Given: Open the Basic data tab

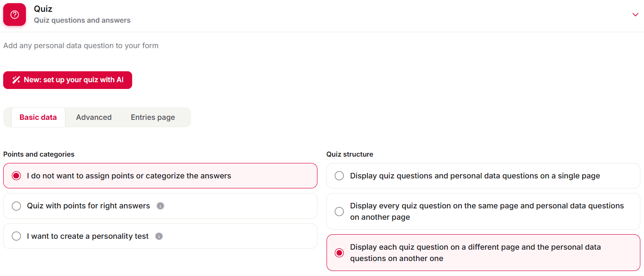Looking at the screenshot, I should pos(38,117).
